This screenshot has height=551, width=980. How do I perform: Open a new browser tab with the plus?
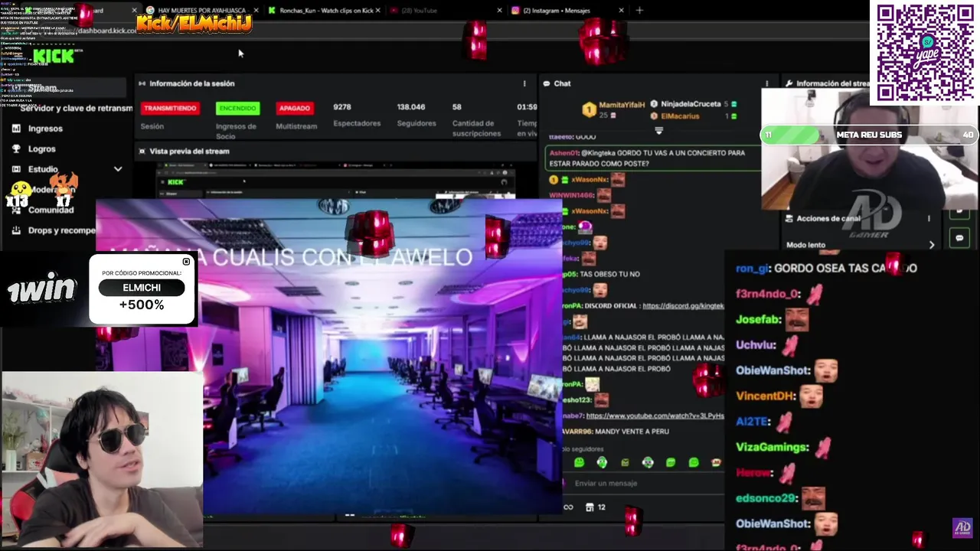coord(639,10)
